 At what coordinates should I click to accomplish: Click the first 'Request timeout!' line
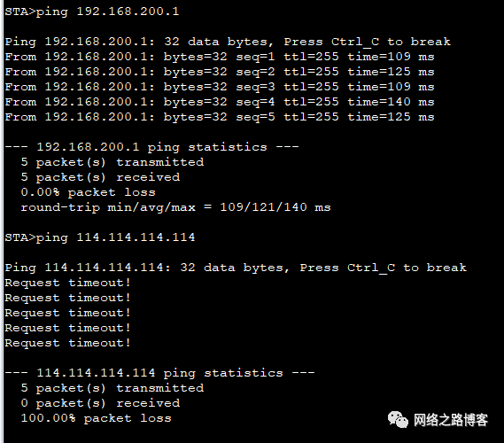(x=67, y=283)
